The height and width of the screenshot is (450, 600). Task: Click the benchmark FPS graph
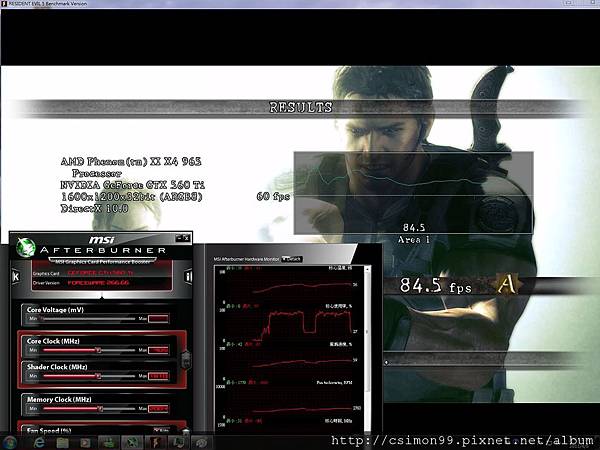414,193
